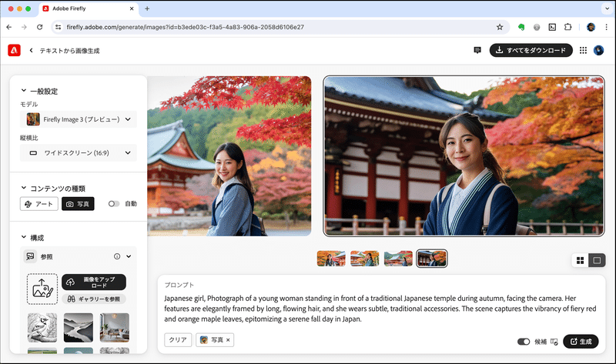Select the grayscale river landscape reference thumbnail
Viewport: 616px width, 364px height.
pyautogui.click(x=79, y=328)
